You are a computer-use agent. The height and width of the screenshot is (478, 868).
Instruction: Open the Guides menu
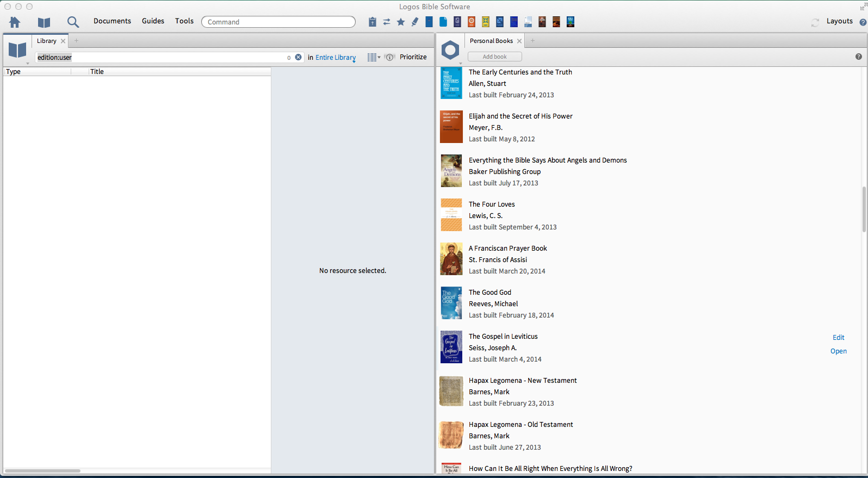point(153,21)
